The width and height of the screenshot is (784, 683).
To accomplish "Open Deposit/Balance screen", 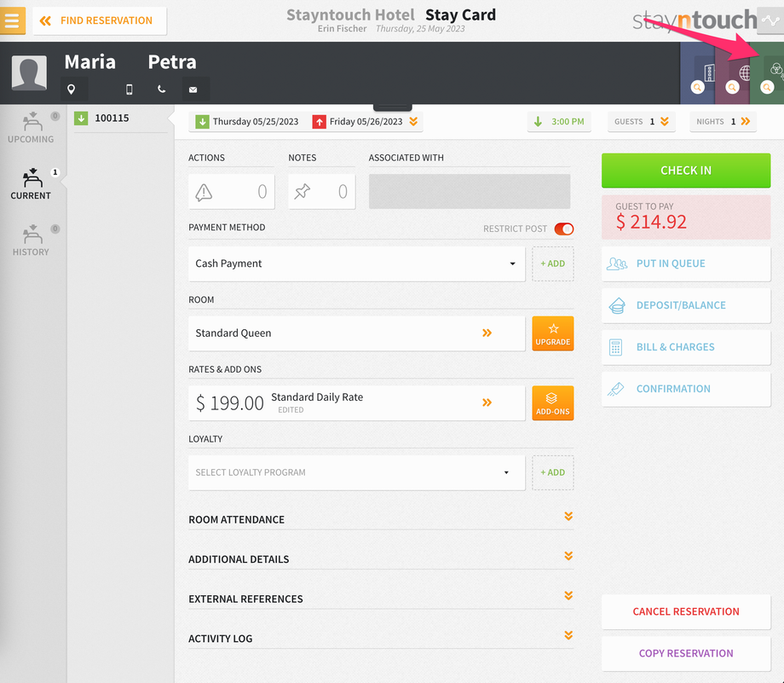I will [x=685, y=305].
